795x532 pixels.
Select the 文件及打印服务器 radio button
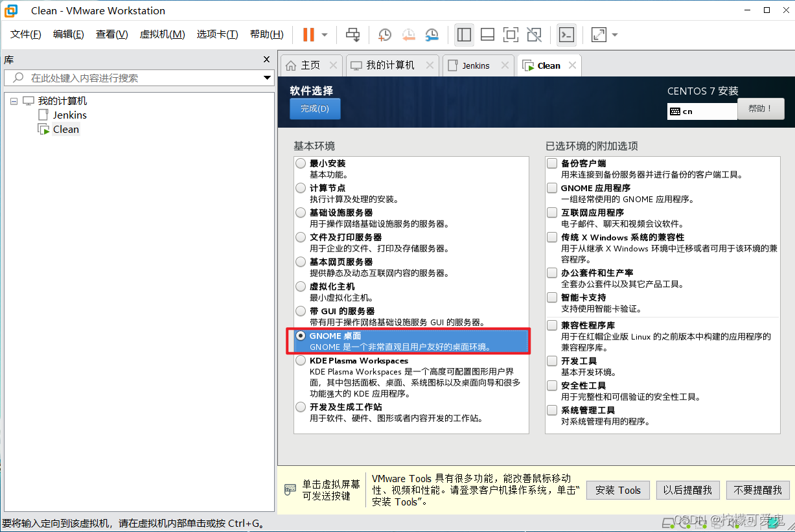point(301,237)
